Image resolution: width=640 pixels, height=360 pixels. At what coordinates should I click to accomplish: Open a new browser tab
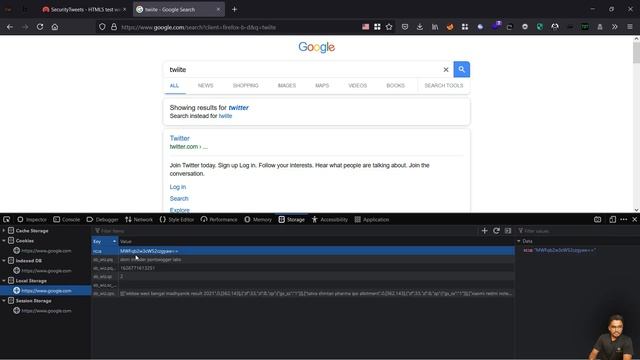pyautogui.click(x=234, y=9)
